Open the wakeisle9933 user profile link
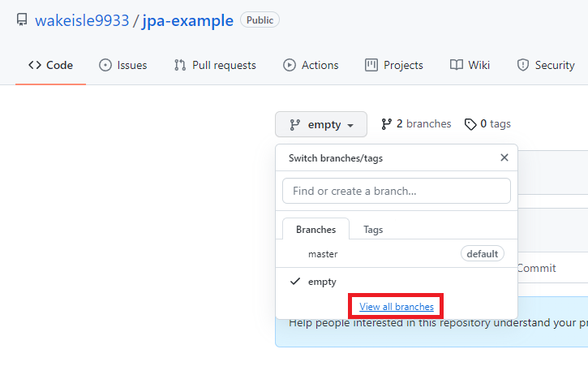The height and width of the screenshot is (388, 588). coord(82,20)
